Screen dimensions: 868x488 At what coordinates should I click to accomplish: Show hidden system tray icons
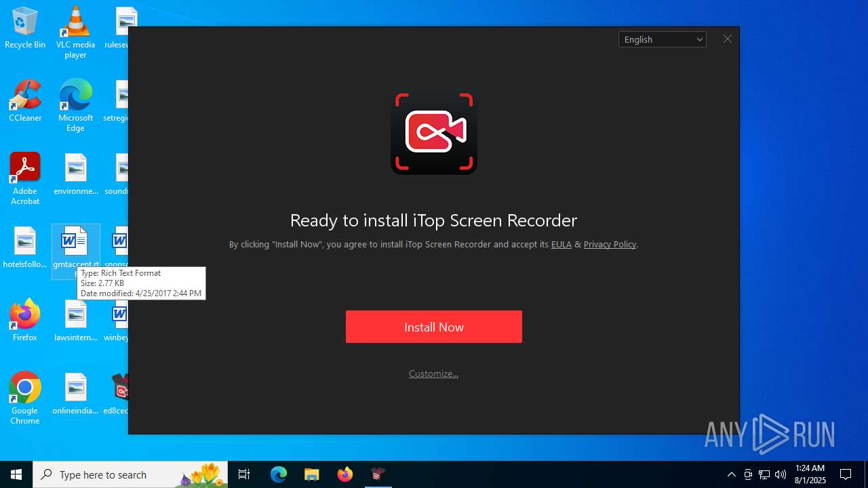tap(731, 474)
